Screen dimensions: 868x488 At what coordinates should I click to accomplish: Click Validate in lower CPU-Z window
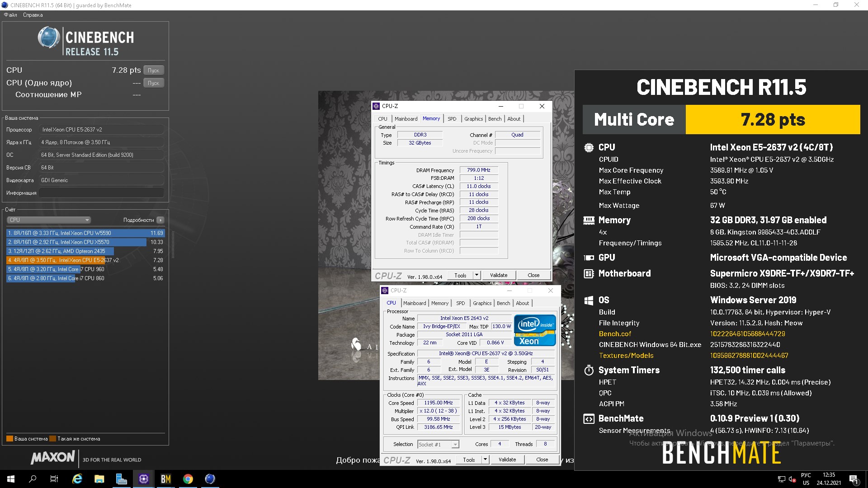507,460
